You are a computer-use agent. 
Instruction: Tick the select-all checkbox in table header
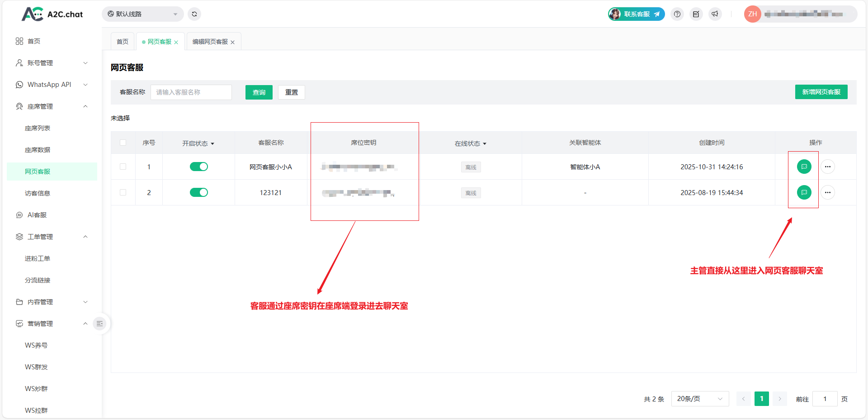pos(123,143)
